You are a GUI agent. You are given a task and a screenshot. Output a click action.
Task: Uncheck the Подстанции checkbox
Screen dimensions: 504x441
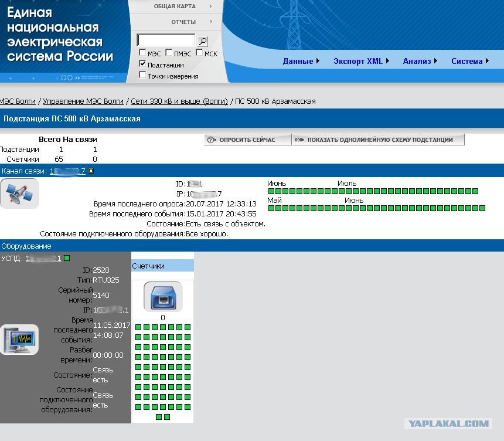[142, 64]
